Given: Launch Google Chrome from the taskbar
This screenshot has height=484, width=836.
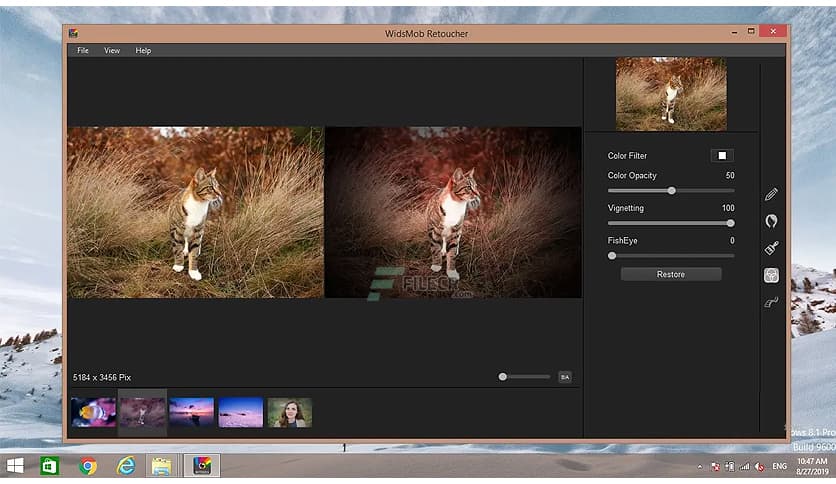Looking at the screenshot, I should point(88,466).
